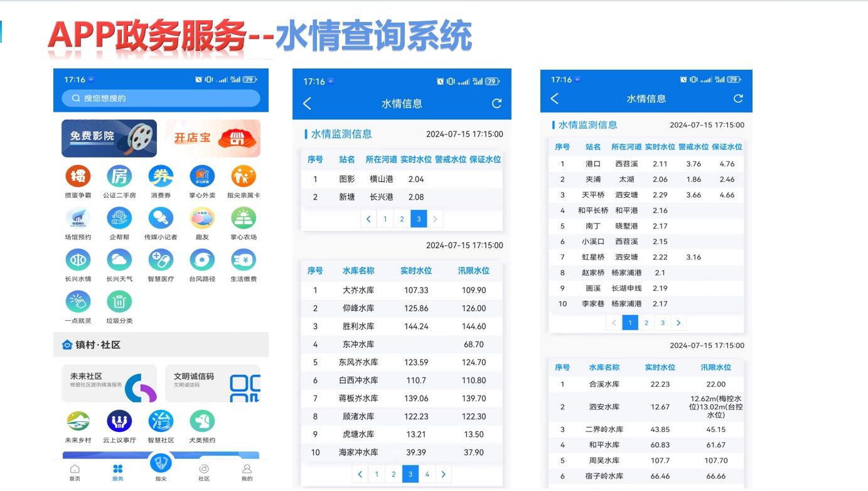Image resolution: width=868 pixels, height=491 pixels.
Task: Click the 海家冲水库 reservoir name
Action: coord(358,452)
